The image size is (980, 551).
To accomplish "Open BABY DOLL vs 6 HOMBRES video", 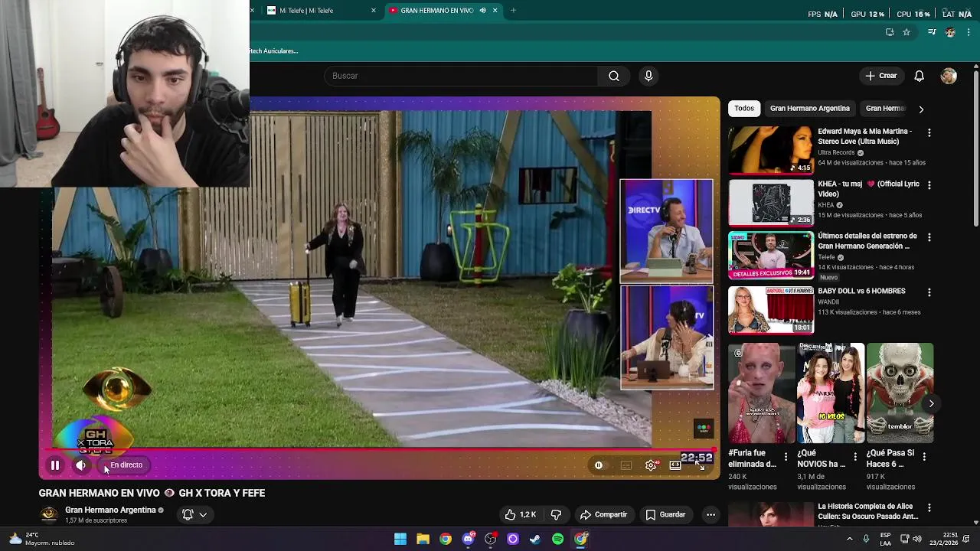I will pos(770,309).
